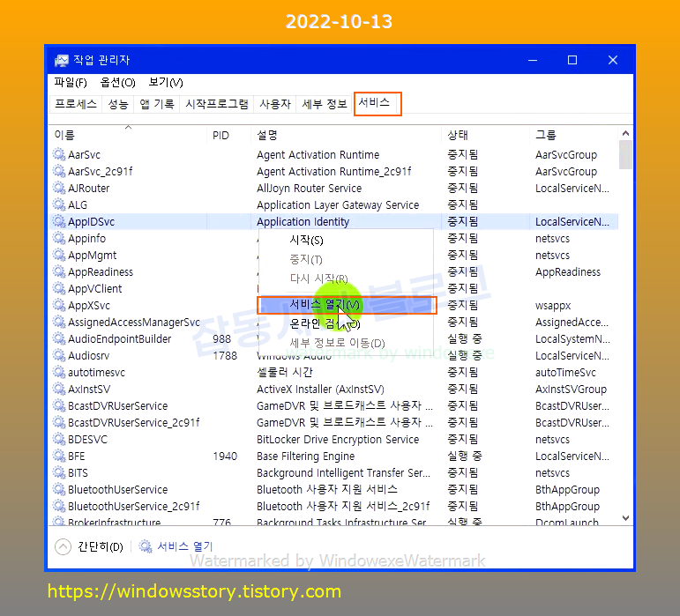Select the AxInstSVGroup group cell

click(x=571, y=389)
